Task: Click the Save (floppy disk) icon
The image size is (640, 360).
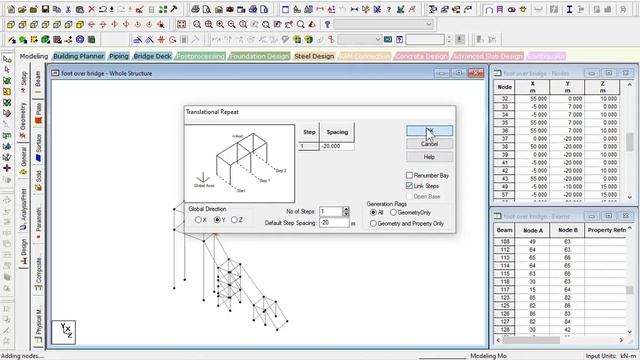Action: [45, 9]
